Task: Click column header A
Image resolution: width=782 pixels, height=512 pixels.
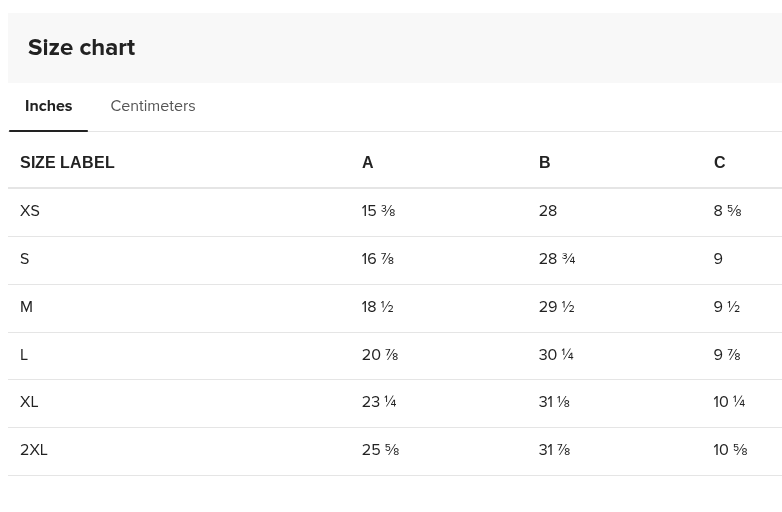Action: pyautogui.click(x=367, y=162)
